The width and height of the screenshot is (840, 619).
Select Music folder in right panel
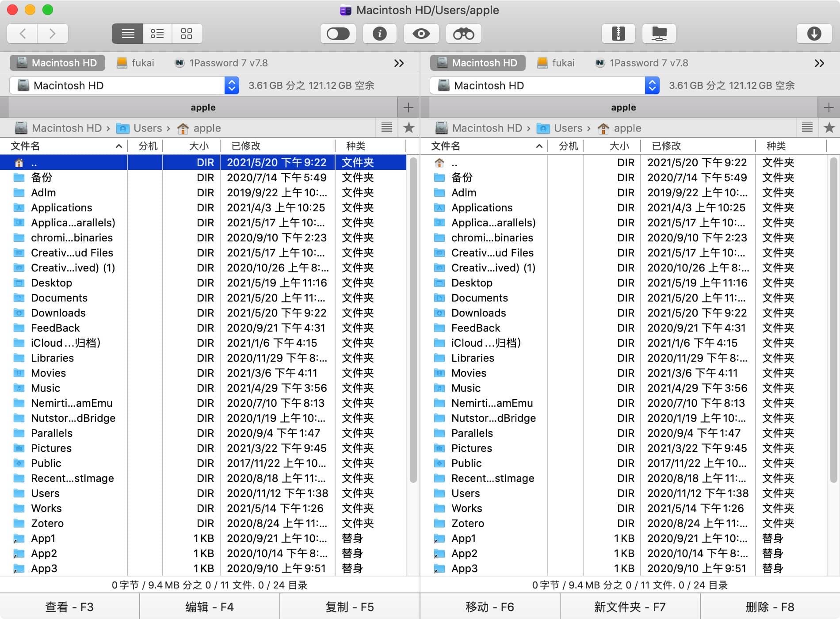[x=623, y=388]
